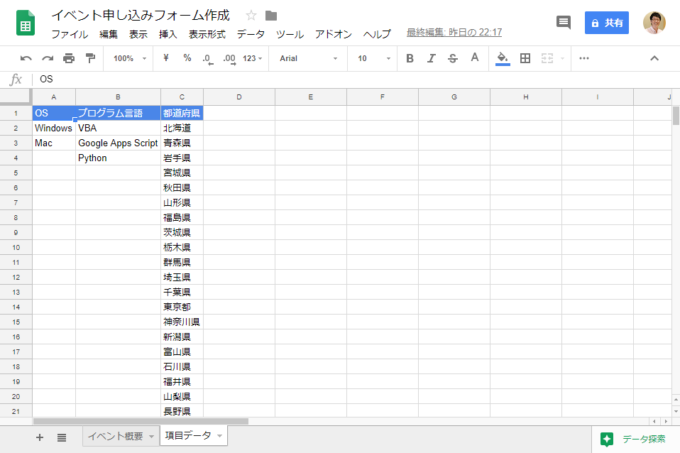
Task: Apply currency yen format
Action: click(x=165, y=59)
